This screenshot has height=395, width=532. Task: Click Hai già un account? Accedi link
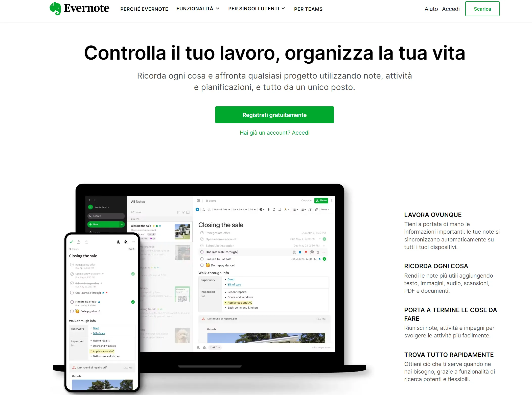274,132
